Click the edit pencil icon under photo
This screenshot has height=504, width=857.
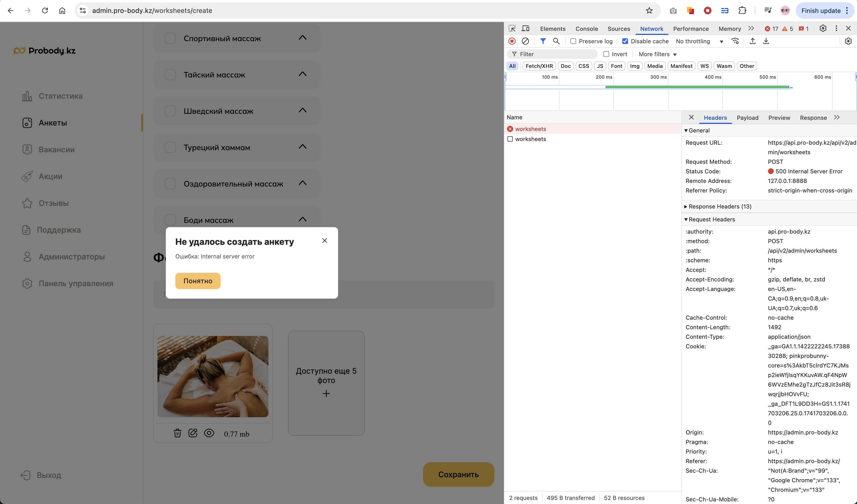click(x=193, y=433)
